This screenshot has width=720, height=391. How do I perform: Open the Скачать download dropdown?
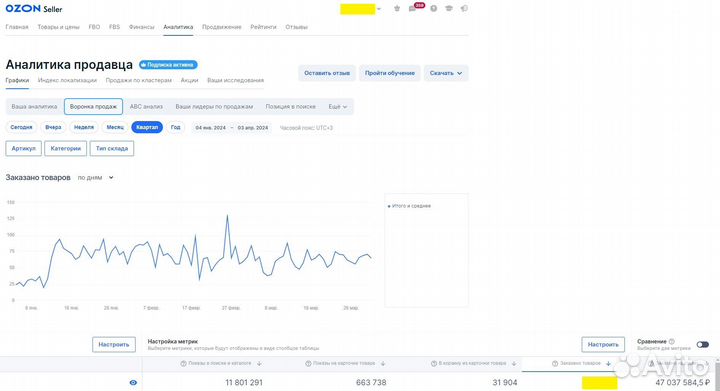click(x=446, y=73)
